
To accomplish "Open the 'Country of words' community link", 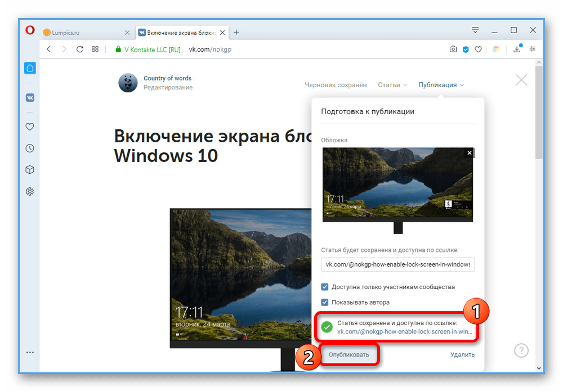I will click(167, 78).
